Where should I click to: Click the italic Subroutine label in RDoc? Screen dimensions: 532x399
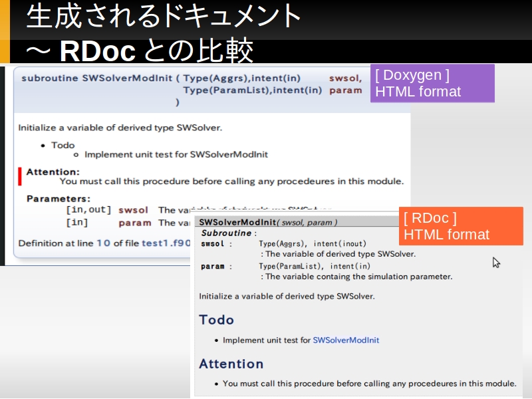(226, 233)
